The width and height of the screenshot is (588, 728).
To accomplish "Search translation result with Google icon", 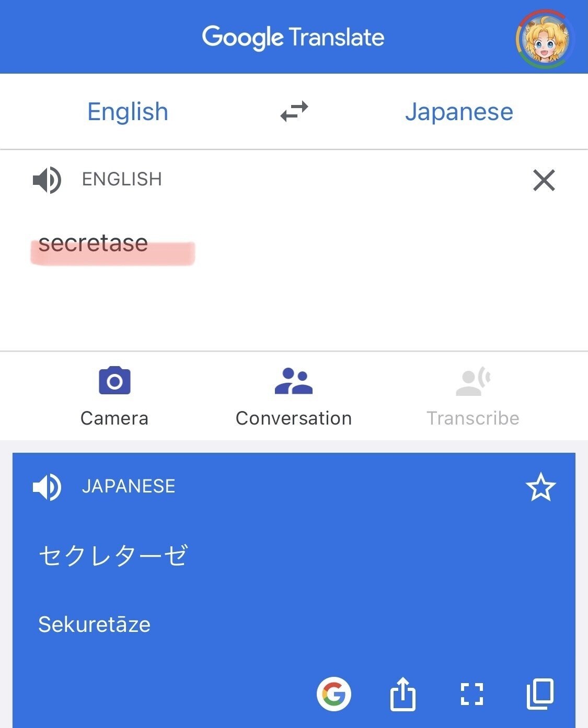I will point(335,694).
